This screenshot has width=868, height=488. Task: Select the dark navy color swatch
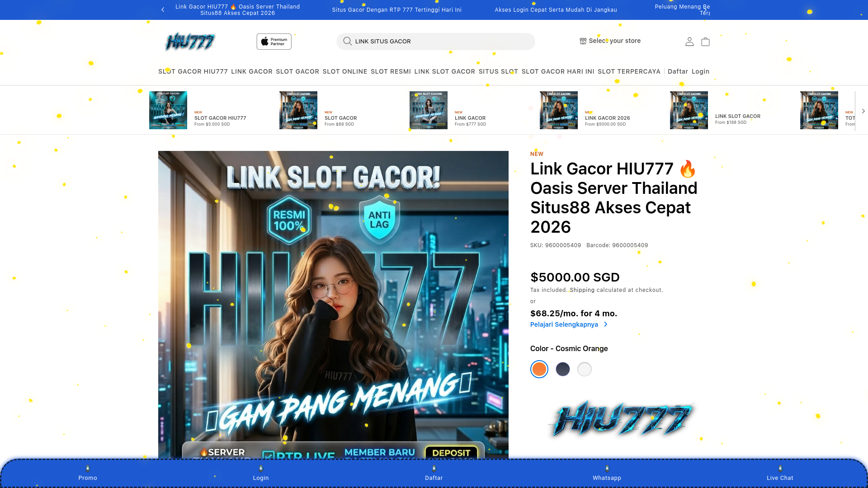563,369
